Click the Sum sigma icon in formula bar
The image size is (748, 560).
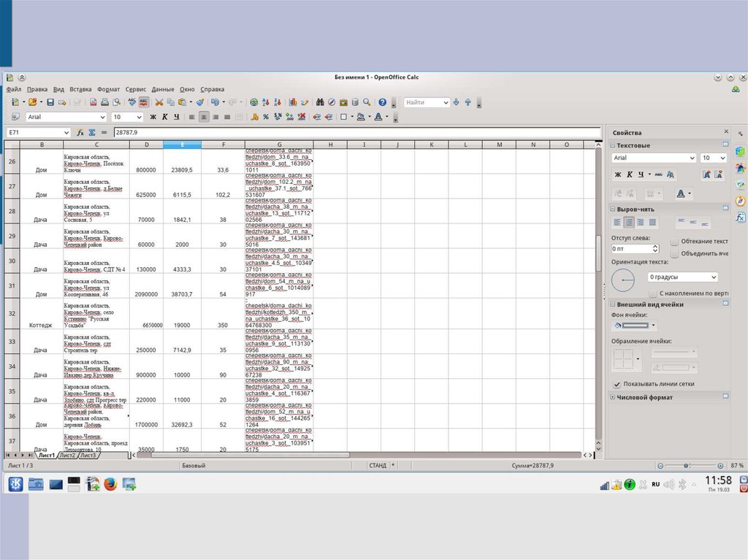pyautogui.click(x=92, y=133)
